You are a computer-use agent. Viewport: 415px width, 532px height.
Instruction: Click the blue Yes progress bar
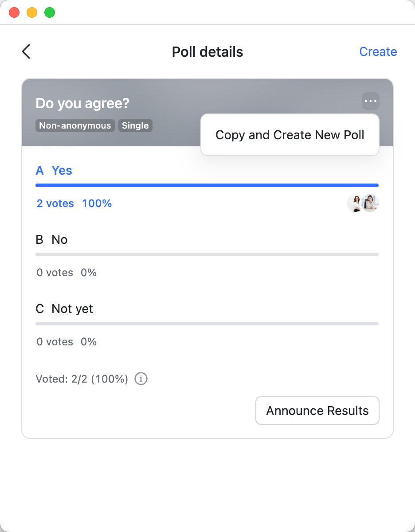coord(207,185)
